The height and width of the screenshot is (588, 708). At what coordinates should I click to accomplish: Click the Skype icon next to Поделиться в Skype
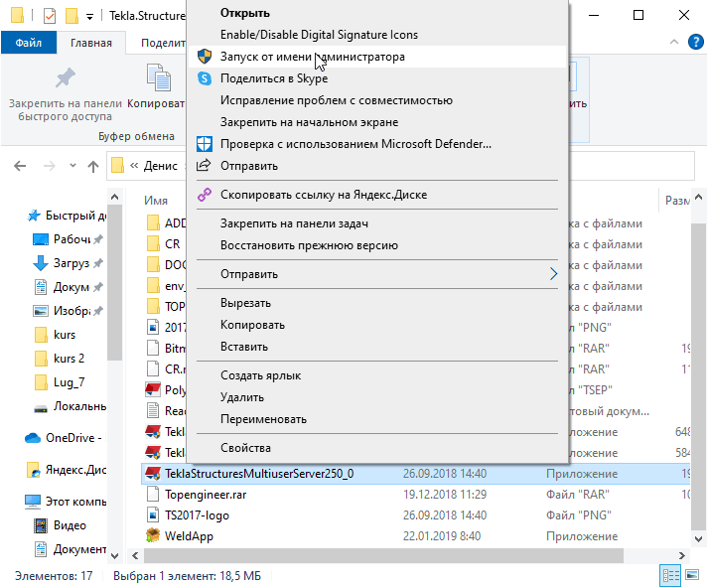(205, 78)
